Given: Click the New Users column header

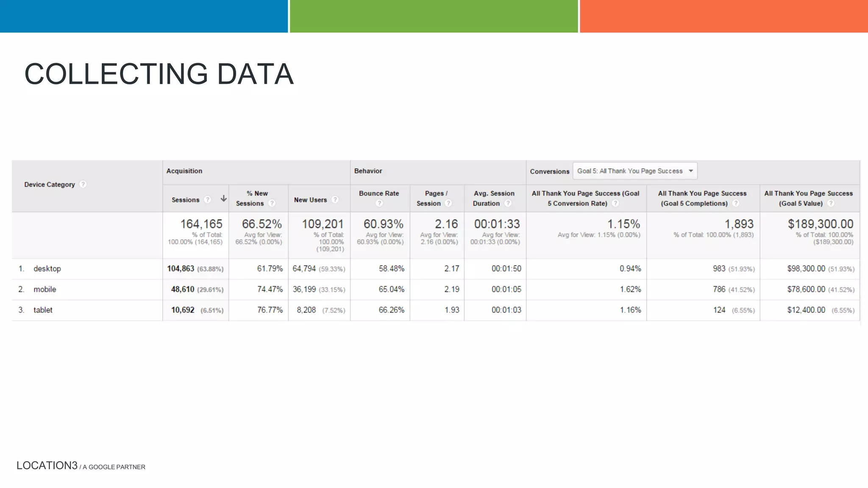Looking at the screenshot, I should coord(310,200).
